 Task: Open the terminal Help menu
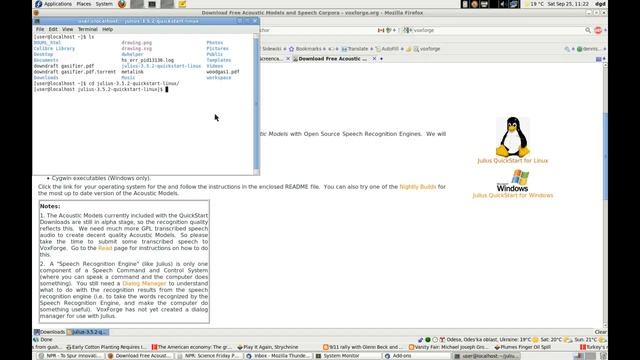107,29
